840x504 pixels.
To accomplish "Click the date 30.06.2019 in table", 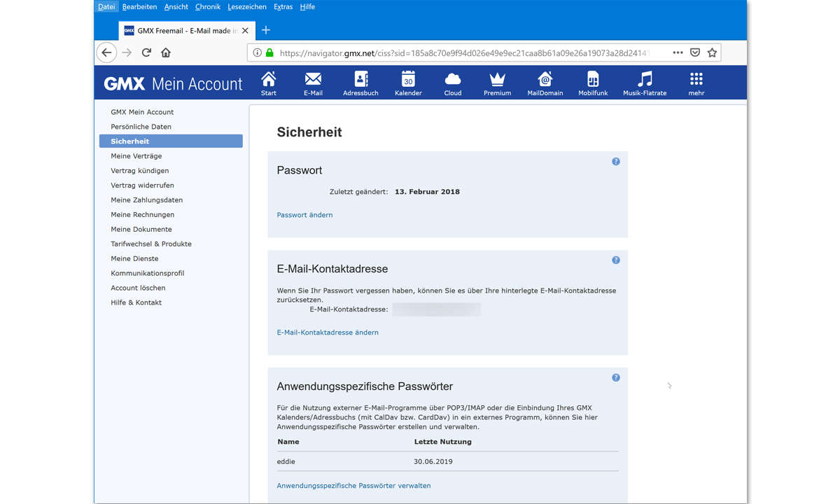I will [433, 462].
